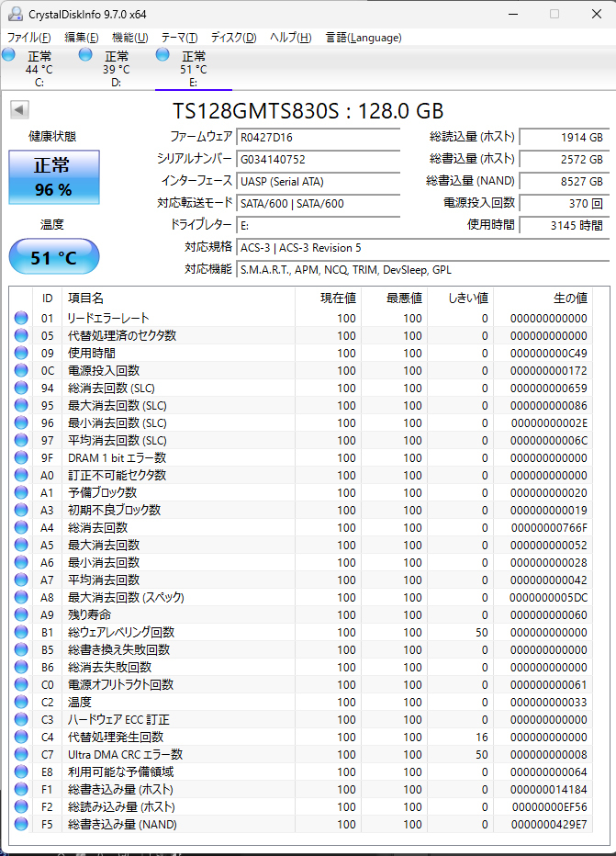Image resolution: width=616 pixels, height=856 pixels.
Task: Click status orb for disk E:
Action: 162,54
